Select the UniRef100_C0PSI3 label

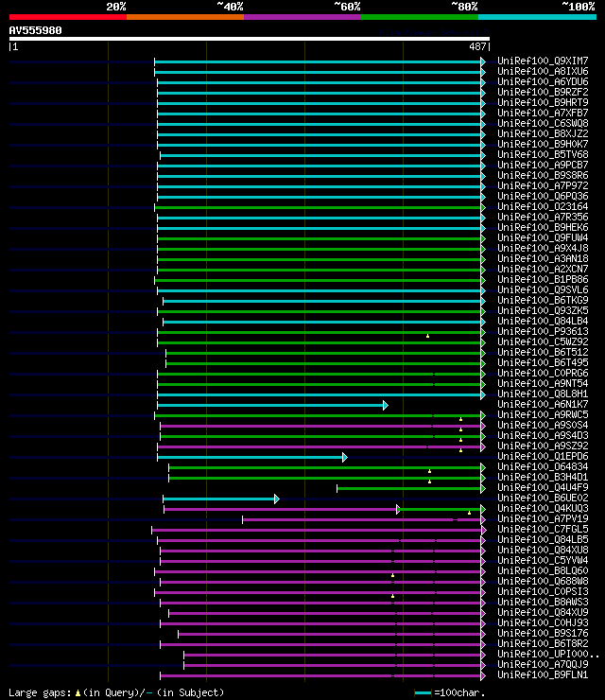coord(543,591)
